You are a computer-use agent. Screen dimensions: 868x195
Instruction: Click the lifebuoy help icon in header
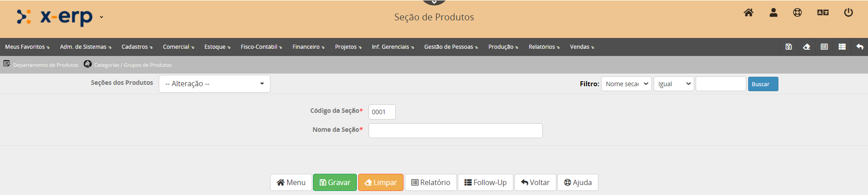coord(797,13)
